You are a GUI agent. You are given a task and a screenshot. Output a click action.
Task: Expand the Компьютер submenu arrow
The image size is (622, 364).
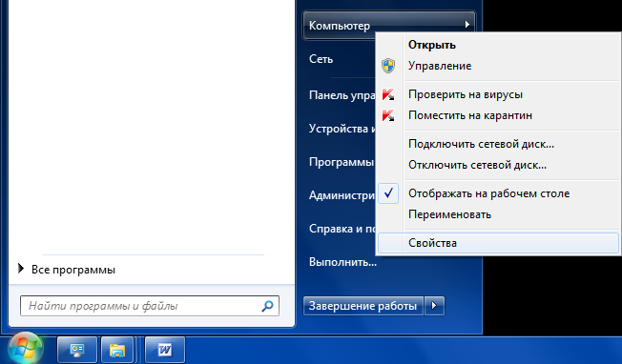click(467, 25)
